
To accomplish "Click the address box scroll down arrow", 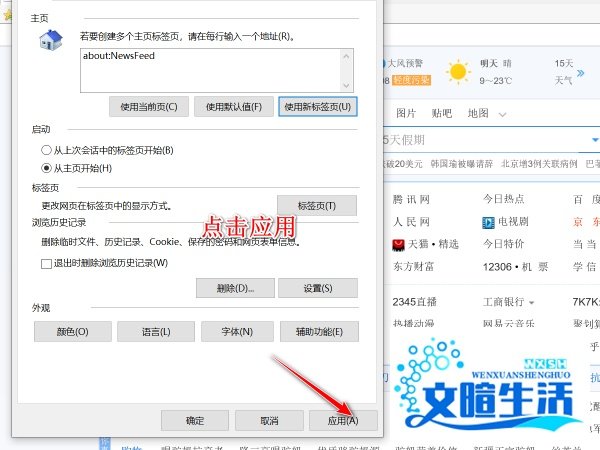I will [x=346, y=85].
